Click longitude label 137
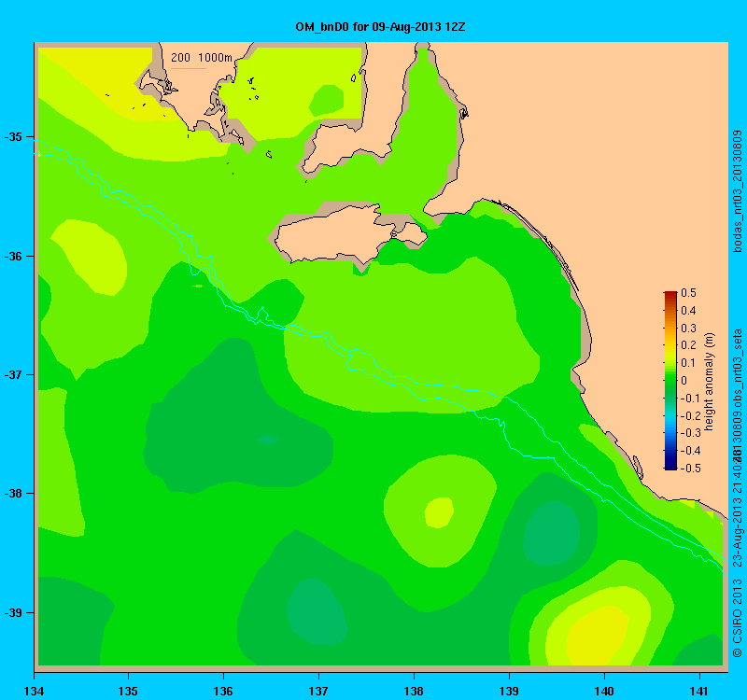 click(318, 691)
